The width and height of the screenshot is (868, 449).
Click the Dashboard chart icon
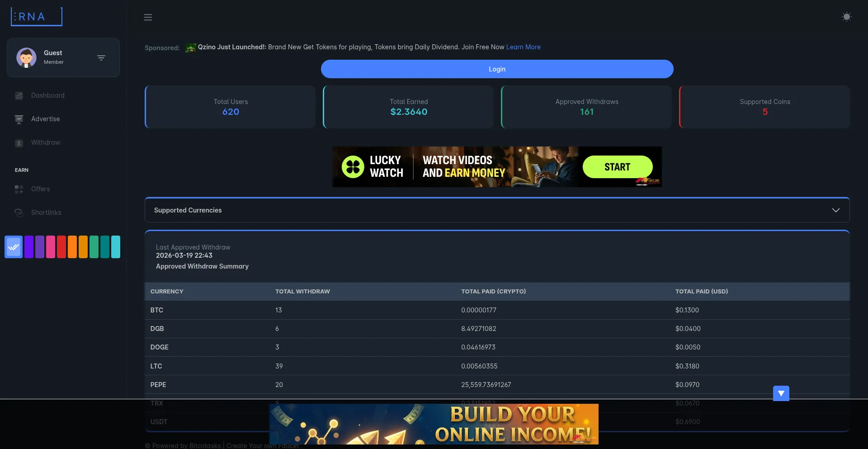tap(19, 95)
